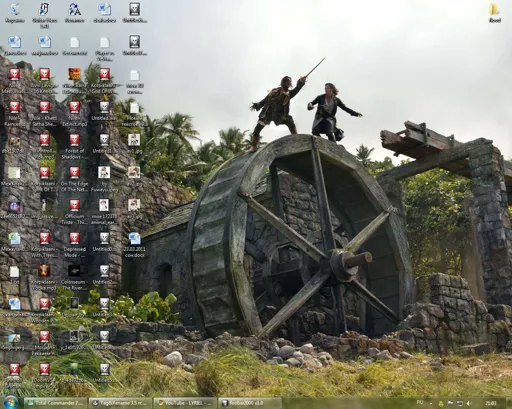Select the Rename shortcut with letter A
This screenshot has width=512, height=409.
pos(74,13)
